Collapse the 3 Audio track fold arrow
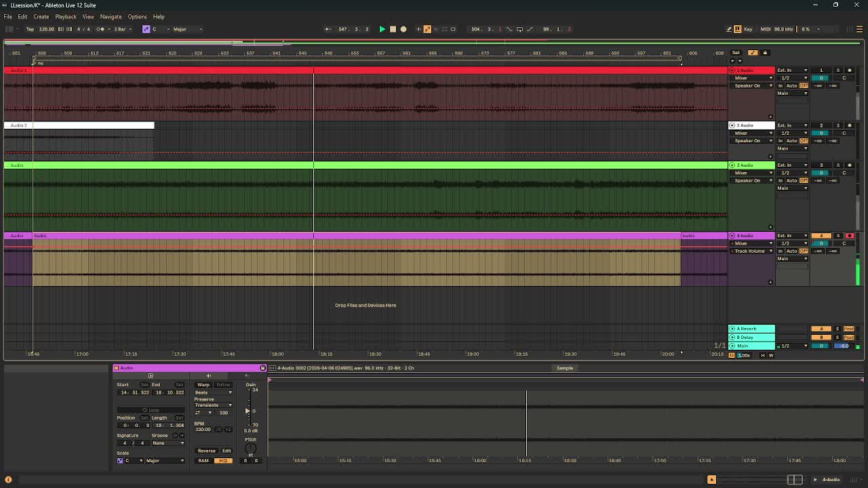The image size is (868, 488). 732,165
